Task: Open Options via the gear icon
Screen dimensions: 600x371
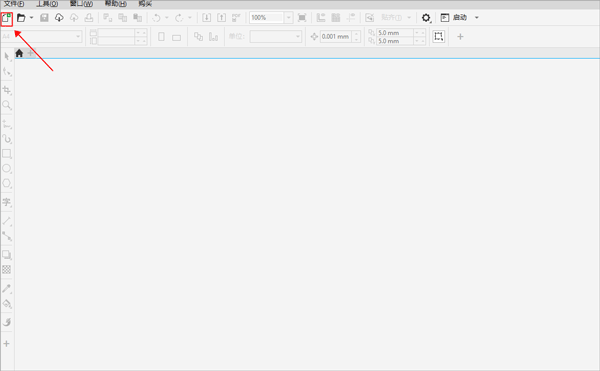Action: [426, 18]
